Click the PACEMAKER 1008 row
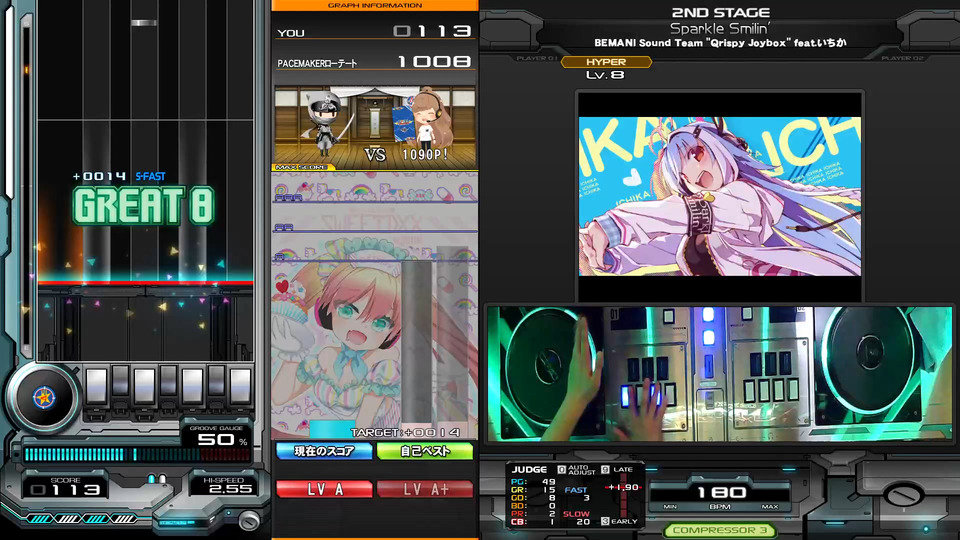This screenshot has height=540, width=960. [x=375, y=62]
